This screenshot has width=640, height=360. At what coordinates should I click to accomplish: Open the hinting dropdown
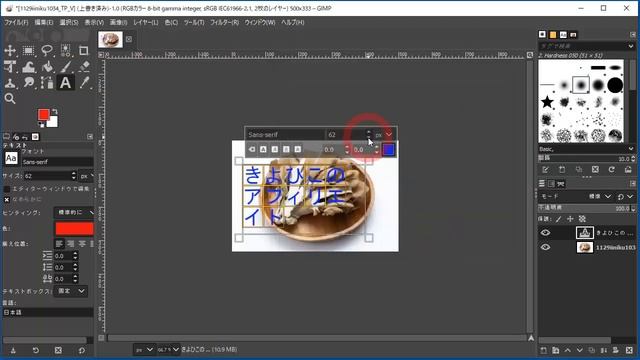tap(74, 212)
